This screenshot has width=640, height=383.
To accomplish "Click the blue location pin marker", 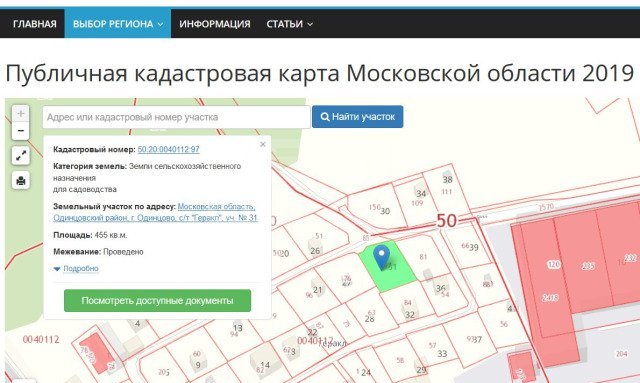I will [381, 257].
